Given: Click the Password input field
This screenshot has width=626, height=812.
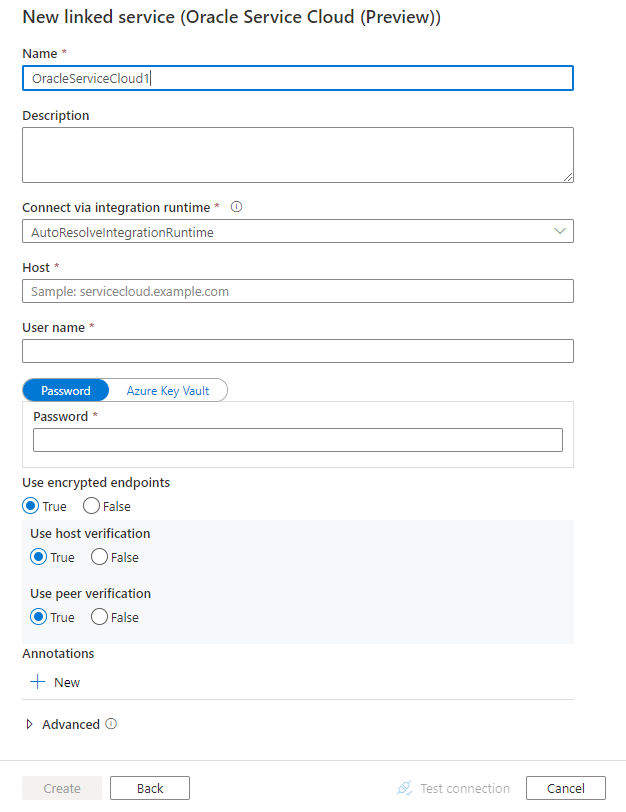Looking at the screenshot, I should tap(297, 440).
